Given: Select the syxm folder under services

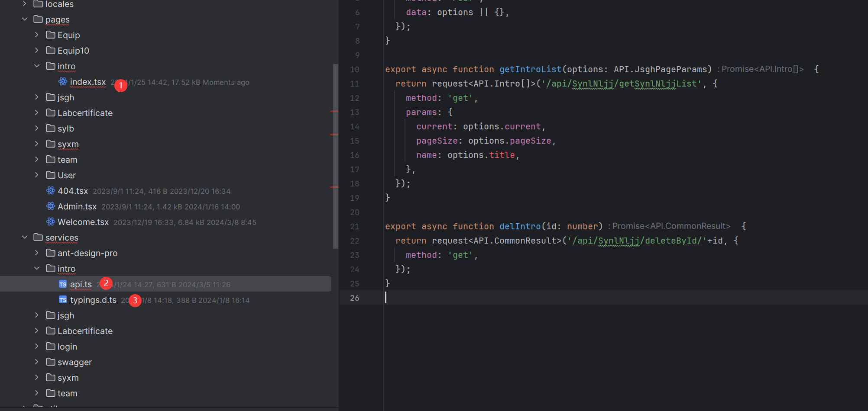Looking at the screenshot, I should point(68,378).
